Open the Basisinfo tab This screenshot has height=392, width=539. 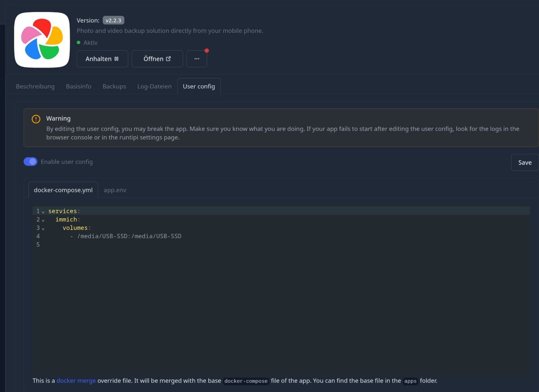(x=78, y=86)
